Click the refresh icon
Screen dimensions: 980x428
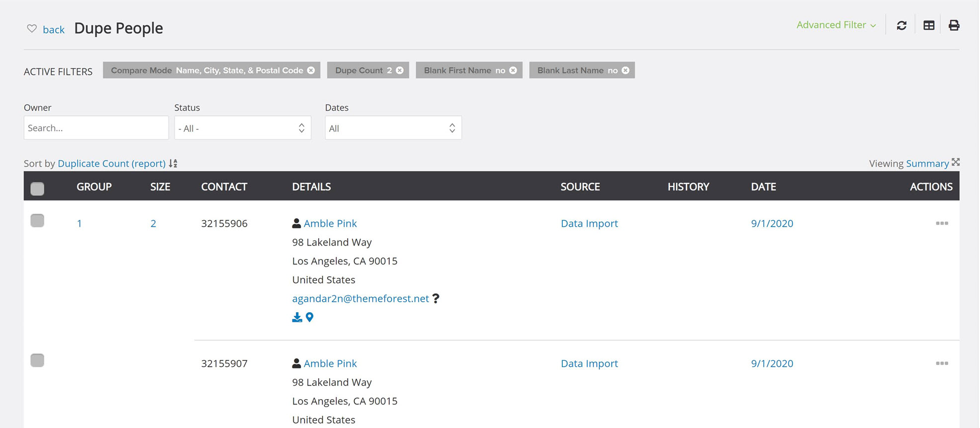click(901, 25)
